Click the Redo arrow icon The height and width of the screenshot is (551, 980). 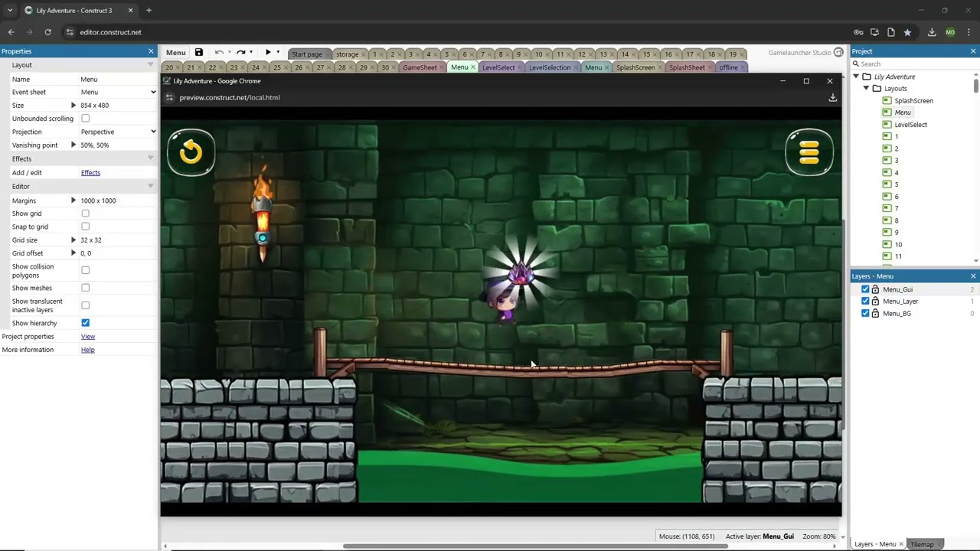pos(240,53)
